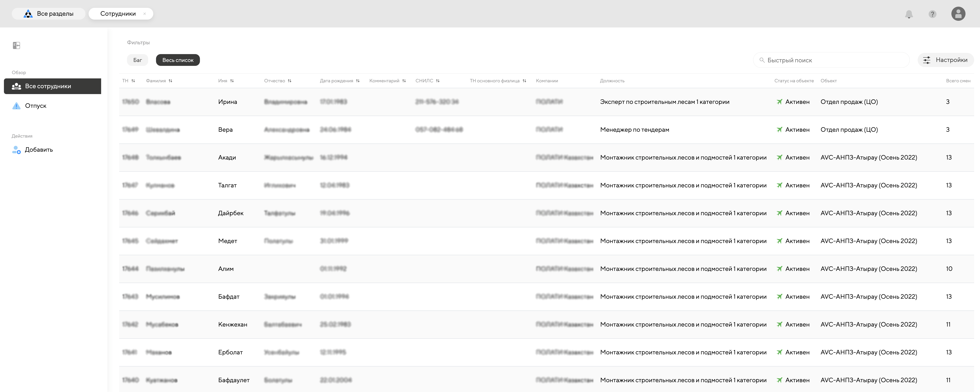This screenshot has width=980, height=392.
Task: Click Добавить to add employee
Action: click(39, 150)
